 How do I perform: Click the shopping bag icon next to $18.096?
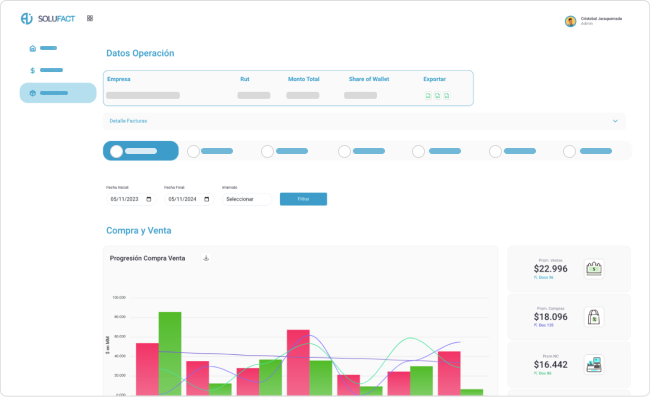(x=594, y=317)
